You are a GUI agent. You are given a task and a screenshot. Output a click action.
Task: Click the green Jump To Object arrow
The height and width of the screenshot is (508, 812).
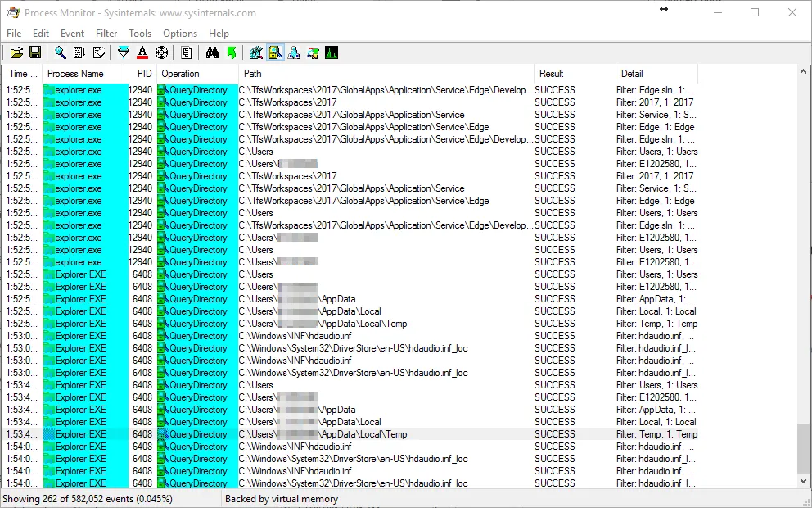click(x=231, y=52)
